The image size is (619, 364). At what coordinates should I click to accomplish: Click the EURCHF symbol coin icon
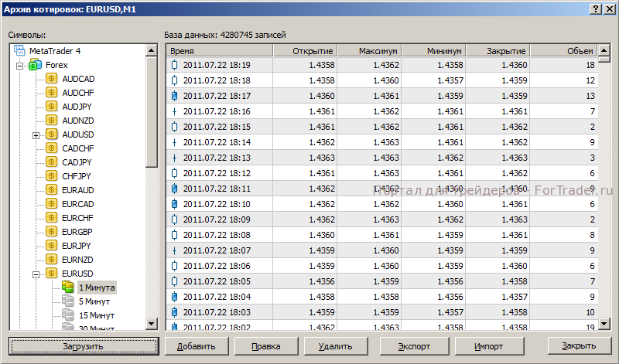pyautogui.click(x=51, y=217)
